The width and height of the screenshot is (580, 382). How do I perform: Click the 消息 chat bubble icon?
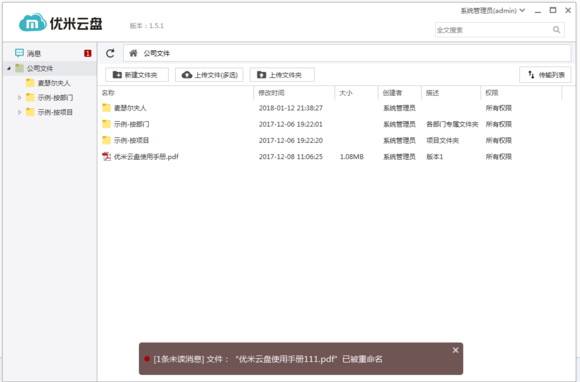pos(19,53)
